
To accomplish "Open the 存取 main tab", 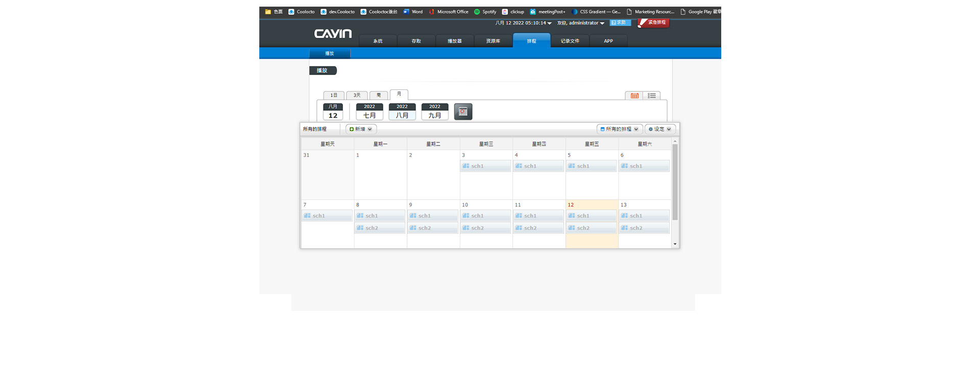I will pos(416,41).
